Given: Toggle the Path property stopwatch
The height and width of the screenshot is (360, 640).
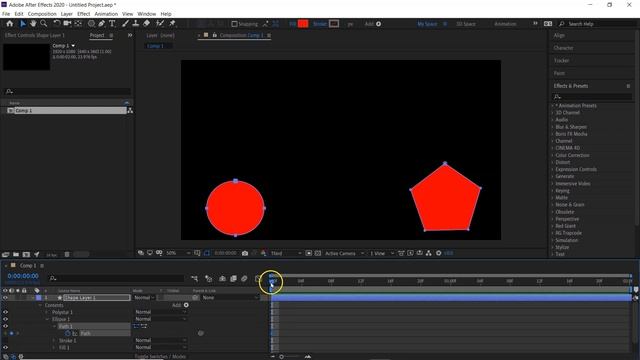Looking at the screenshot, I should tap(68, 333).
